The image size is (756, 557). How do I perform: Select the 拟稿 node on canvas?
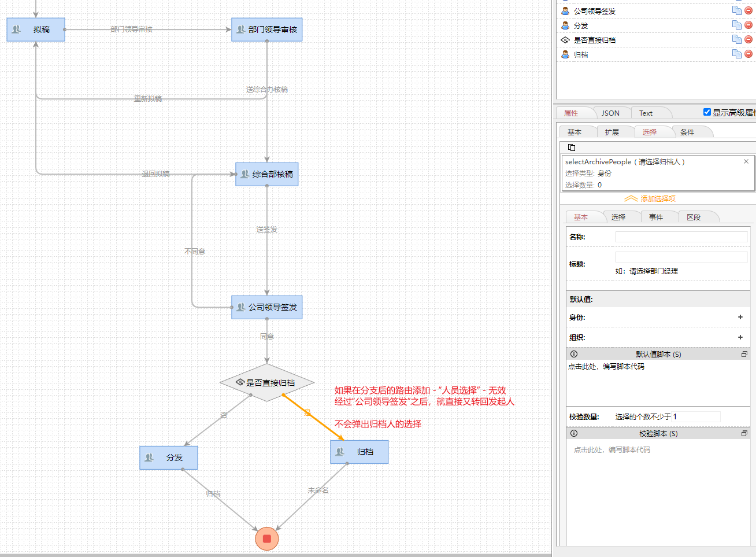[36, 29]
